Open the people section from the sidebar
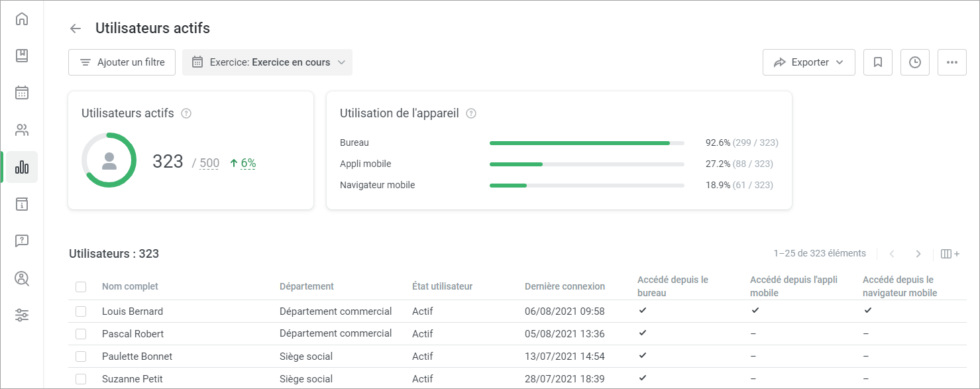This screenshot has width=980, height=389. [x=22, y=130]
